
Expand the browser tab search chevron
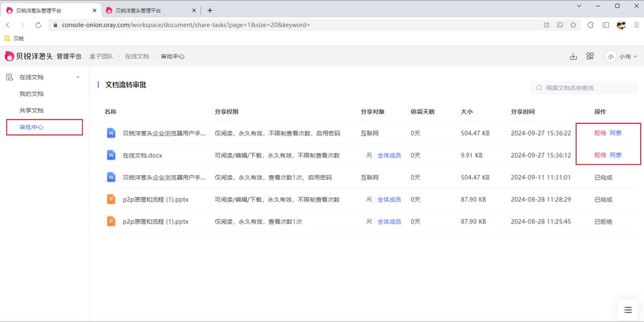click(x=579, y=6)
